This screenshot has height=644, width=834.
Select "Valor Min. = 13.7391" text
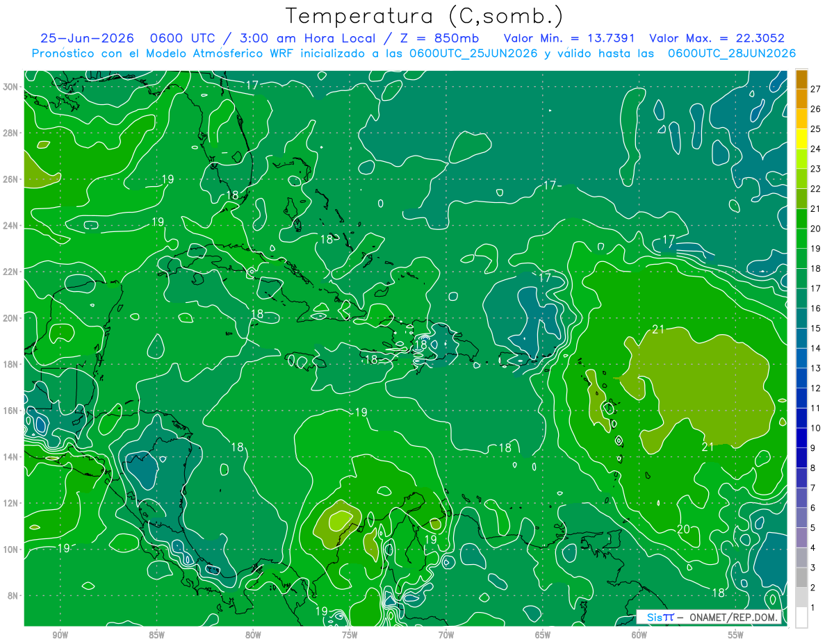(570, 38)
